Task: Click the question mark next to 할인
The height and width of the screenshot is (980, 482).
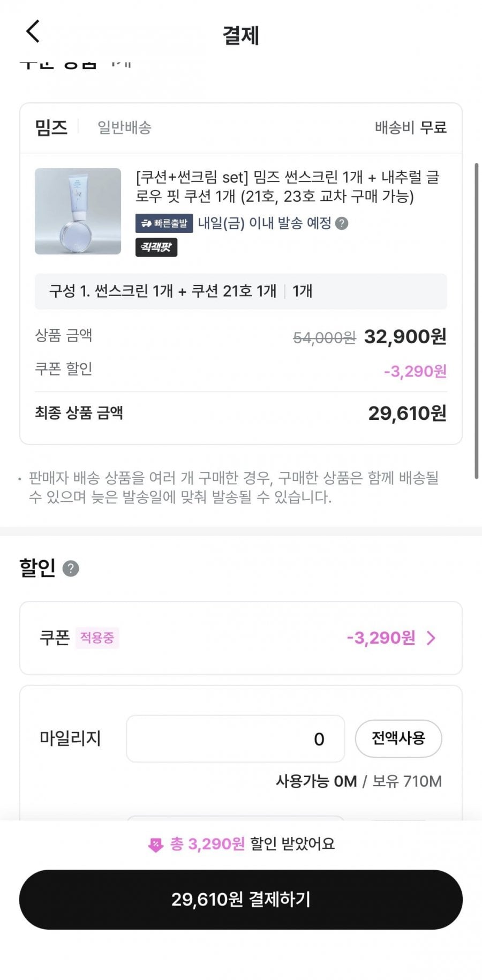Action: [71, 568]
